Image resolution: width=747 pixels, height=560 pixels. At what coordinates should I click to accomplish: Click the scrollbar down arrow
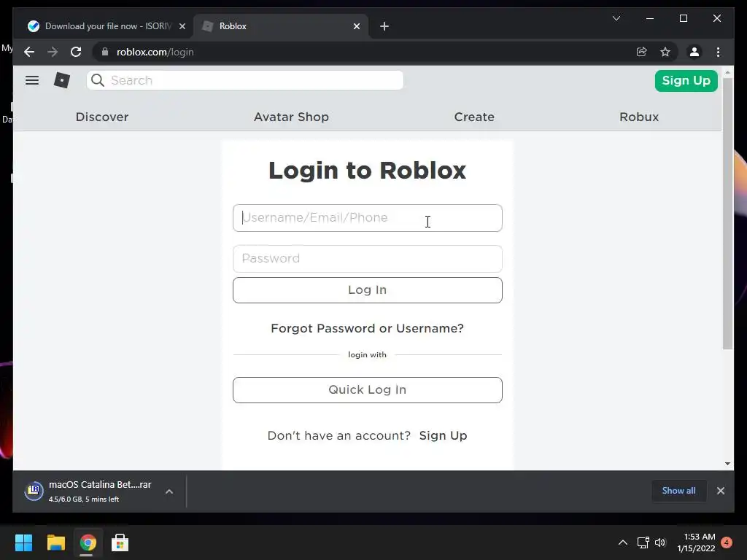pos(727,463)
